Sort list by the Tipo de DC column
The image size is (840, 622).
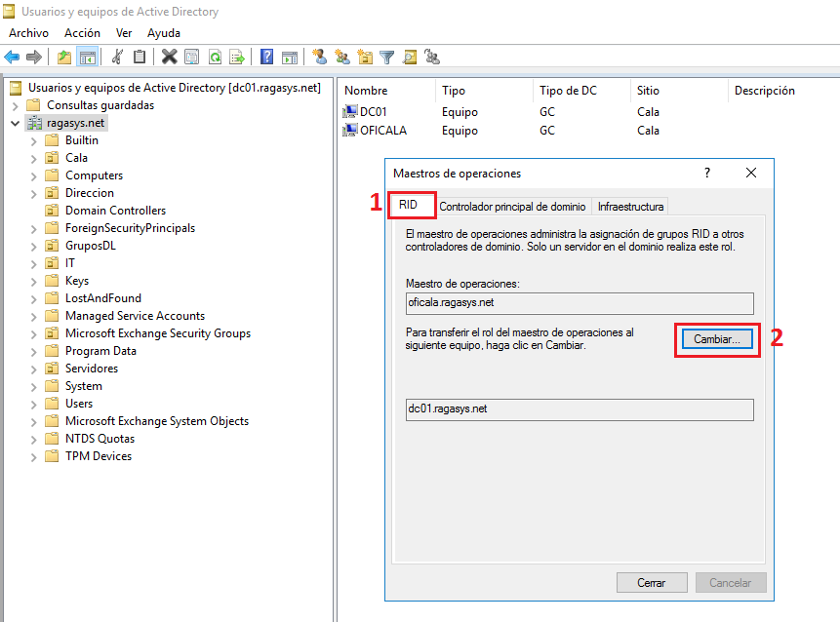(x=581, y=91)
